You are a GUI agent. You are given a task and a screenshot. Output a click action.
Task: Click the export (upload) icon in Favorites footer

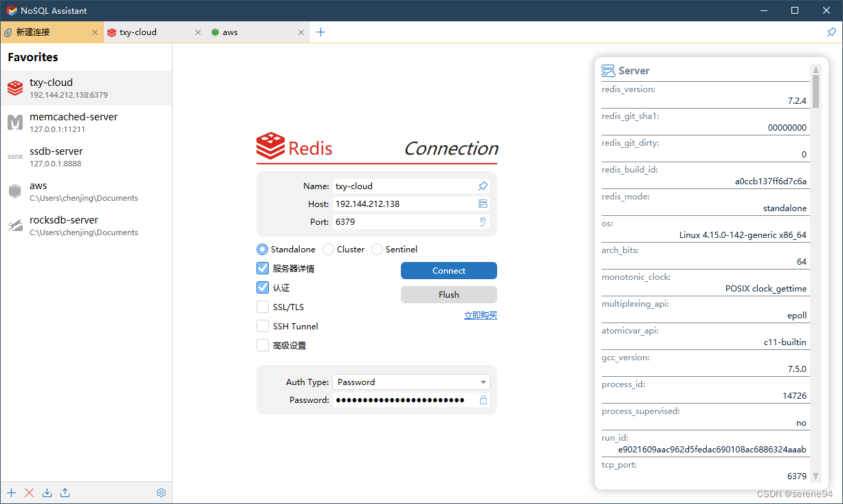(65, 492)
